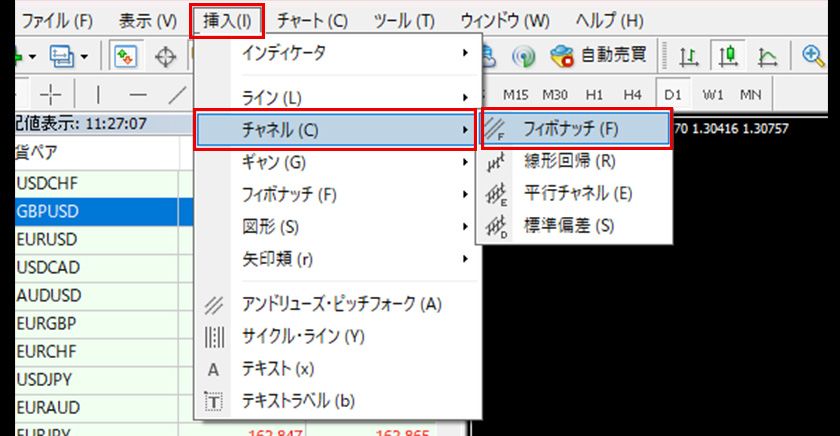Click the テキストラベル T icon
Image resolution: width=840 pixels, height=436 pixels.
point(213,401)
